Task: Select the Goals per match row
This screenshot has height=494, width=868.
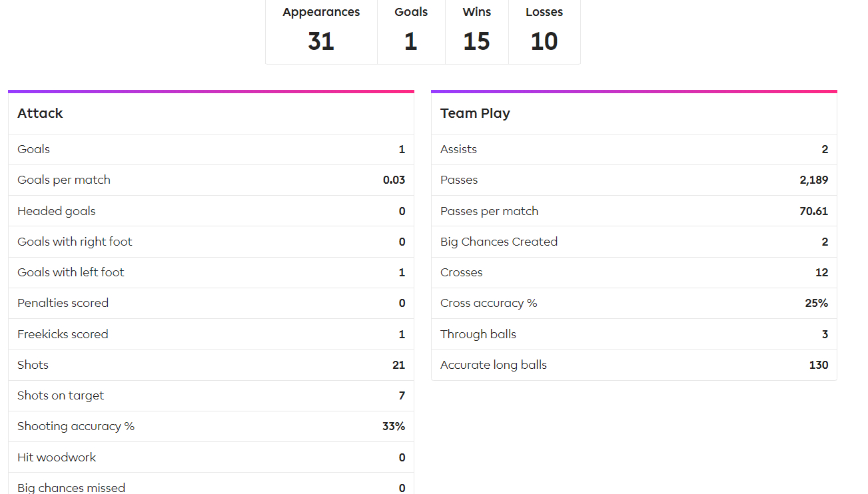Action: [x=211, y=180]
